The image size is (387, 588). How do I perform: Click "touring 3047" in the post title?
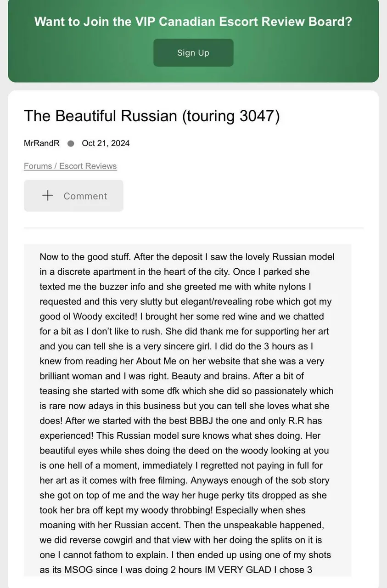[231, 116]
